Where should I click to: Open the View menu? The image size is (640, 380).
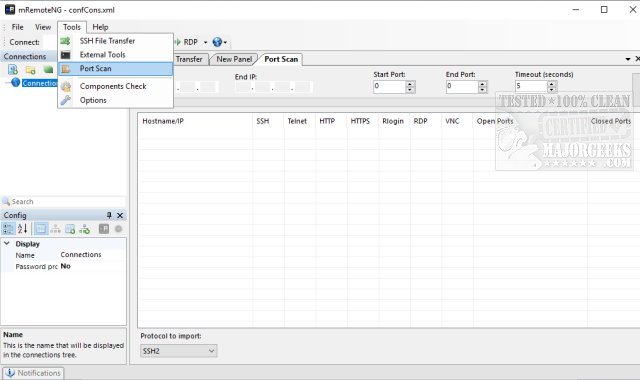(x=43, y=27)
